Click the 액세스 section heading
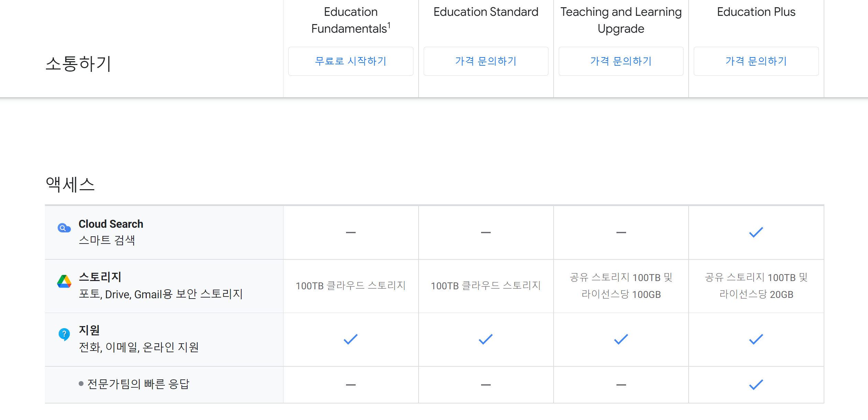 pyautogui.click(x=70, y=184)
